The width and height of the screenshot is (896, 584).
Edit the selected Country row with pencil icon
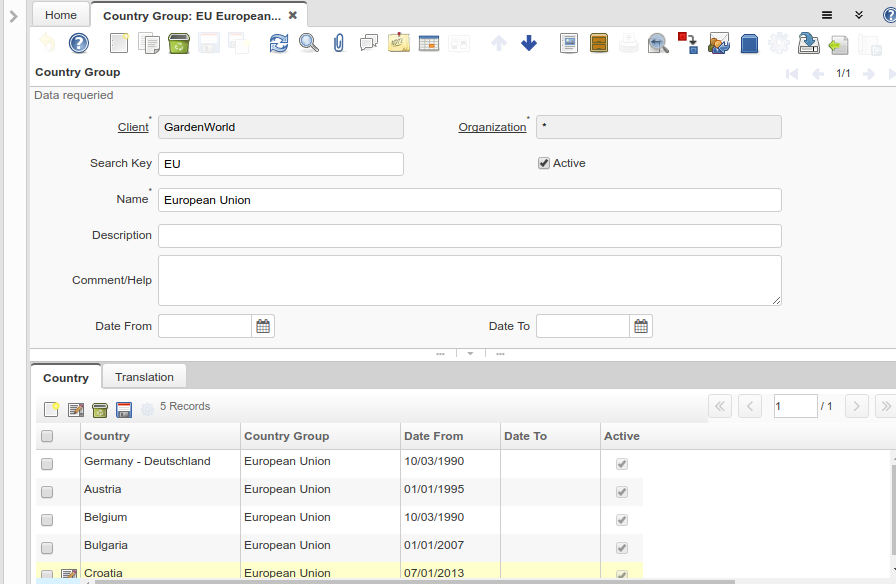(x=75, y=409)
